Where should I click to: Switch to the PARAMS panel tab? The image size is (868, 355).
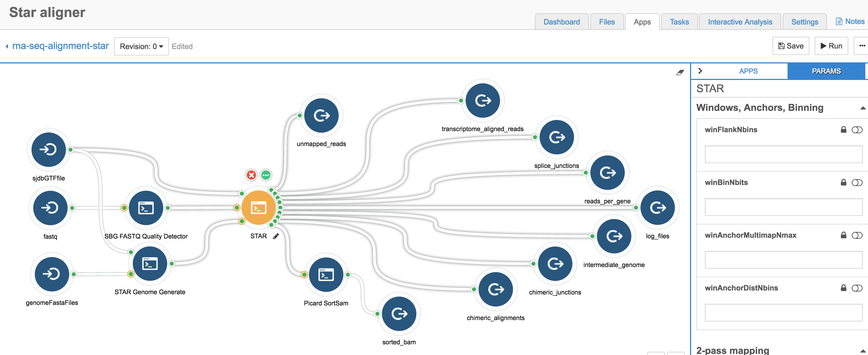826,71
